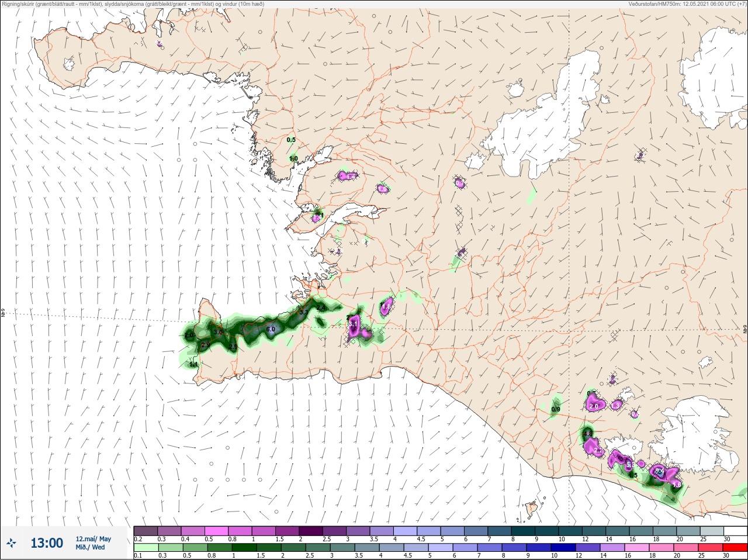Viewport: 748px width, 560px height.
Task: Select upper legend swatch between 25 and 30
Action: tap(712, 531)
